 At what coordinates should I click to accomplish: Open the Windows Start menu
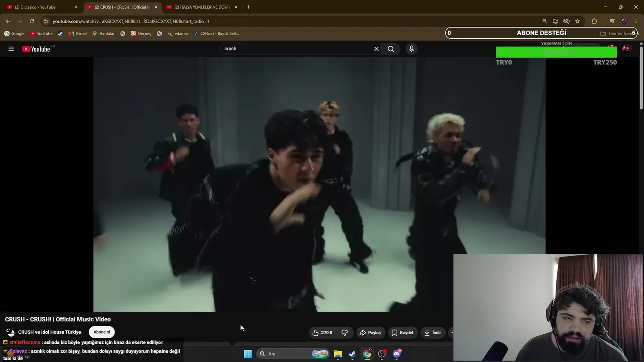click(248, 354)
